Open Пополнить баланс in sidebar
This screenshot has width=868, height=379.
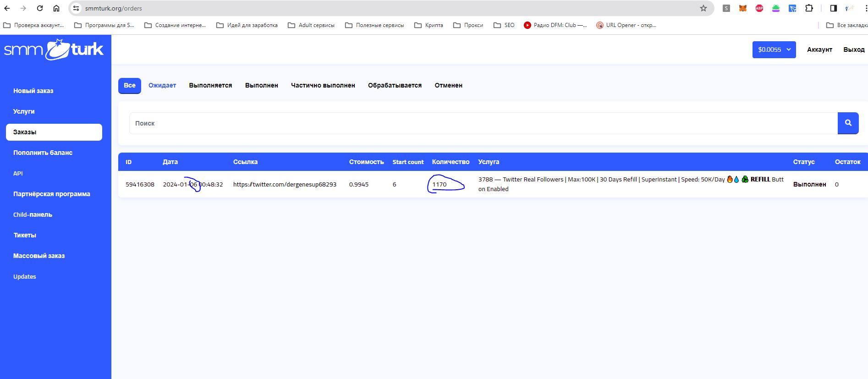43,153
